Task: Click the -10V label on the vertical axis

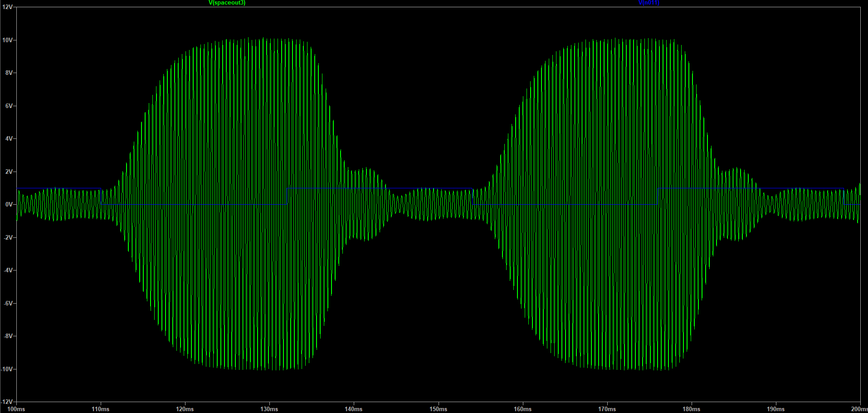Action: (6, 369)
